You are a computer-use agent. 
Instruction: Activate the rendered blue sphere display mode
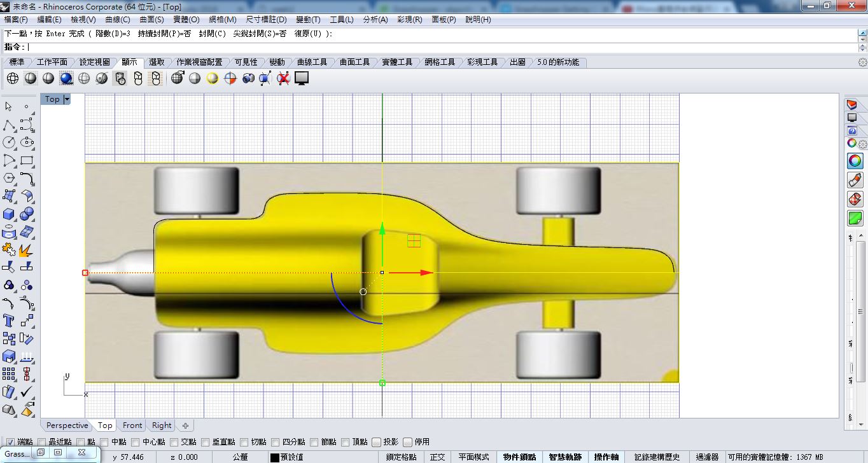66,78
